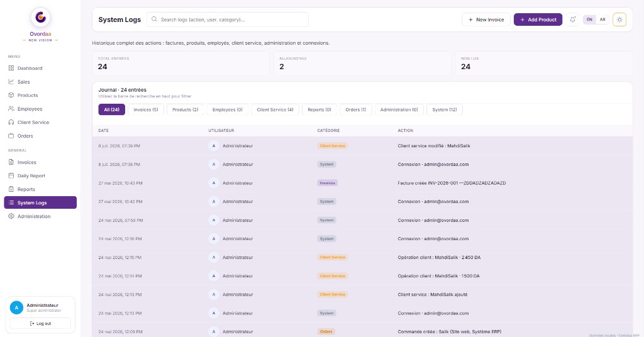This screenshot has width=644, height=337.
Task: Click the System Logs list icon
Action: pyautogui.click(x=11, y=203)
